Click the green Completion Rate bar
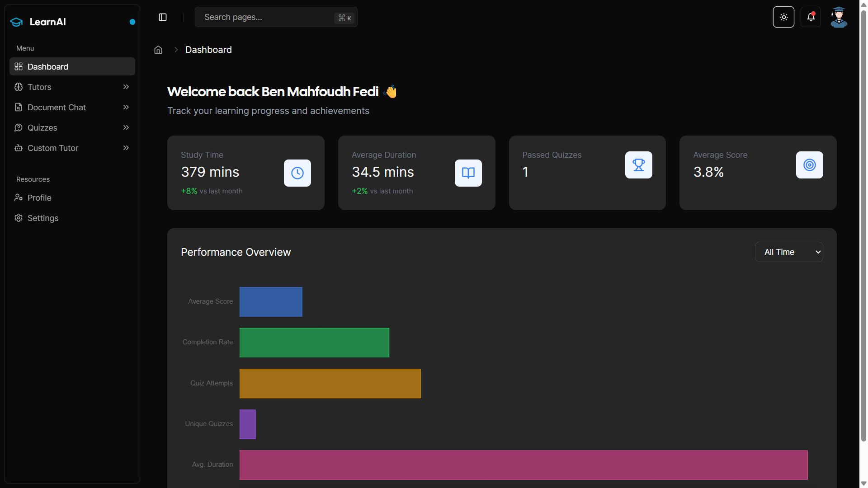 point(314,343)
